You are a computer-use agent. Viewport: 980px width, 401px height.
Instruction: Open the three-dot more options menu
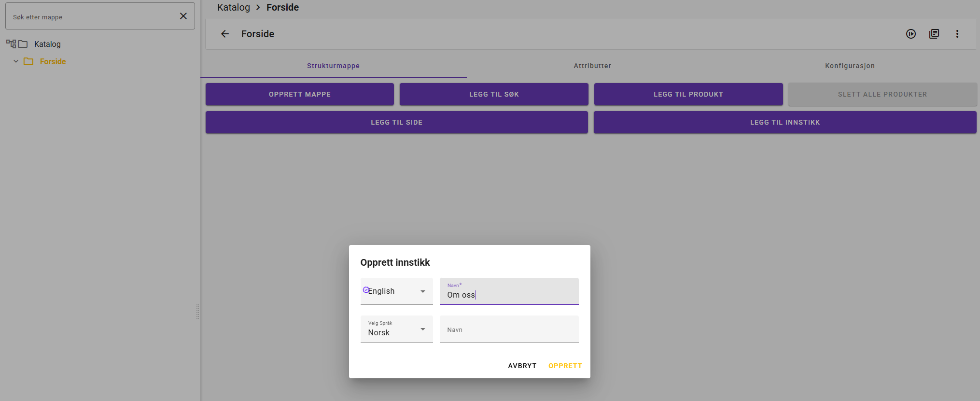[957, 34]
